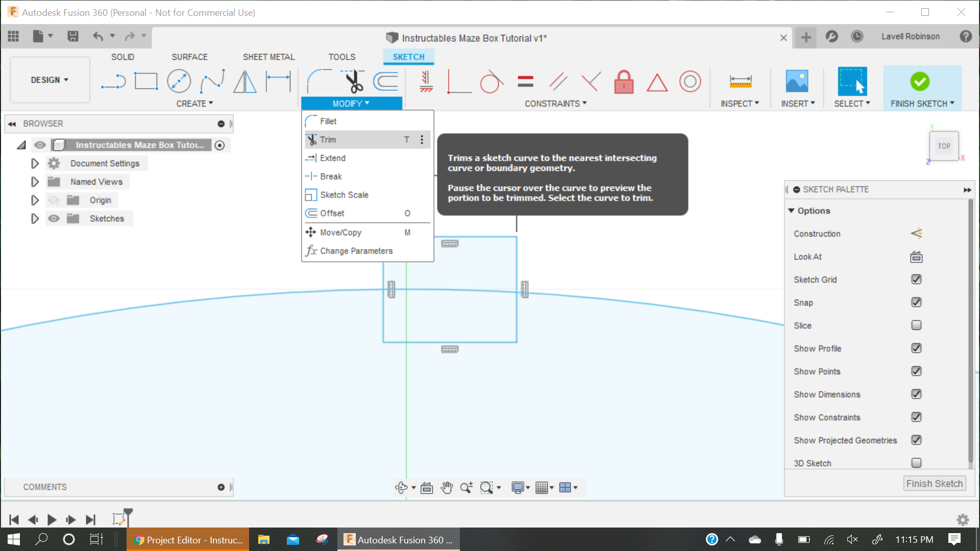This screenshot has height=551, width=980.
Task: Apply the Fix/Unfix lock constraint
Action: [624, 82]
